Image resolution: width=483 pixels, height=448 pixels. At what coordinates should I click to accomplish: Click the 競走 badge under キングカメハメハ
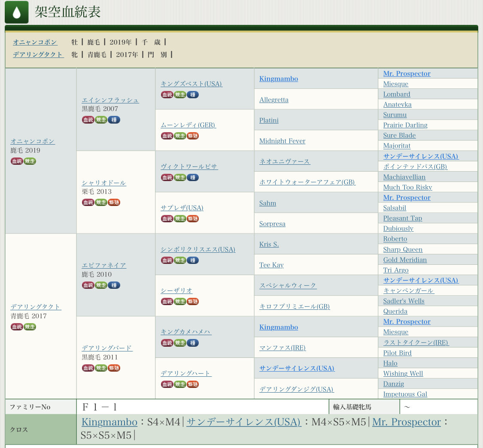click(180, 342)
